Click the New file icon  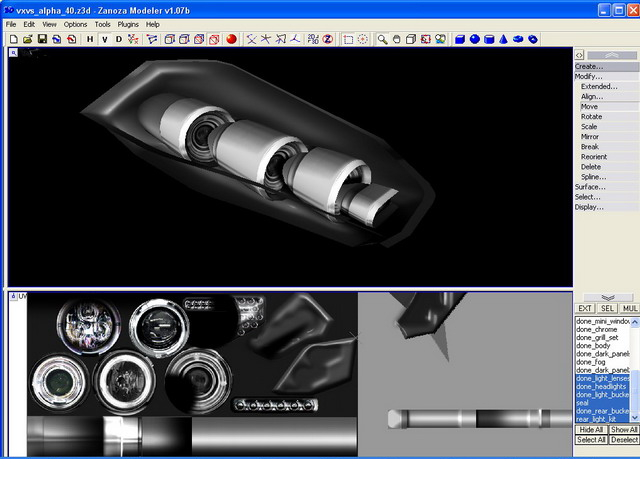13,39
